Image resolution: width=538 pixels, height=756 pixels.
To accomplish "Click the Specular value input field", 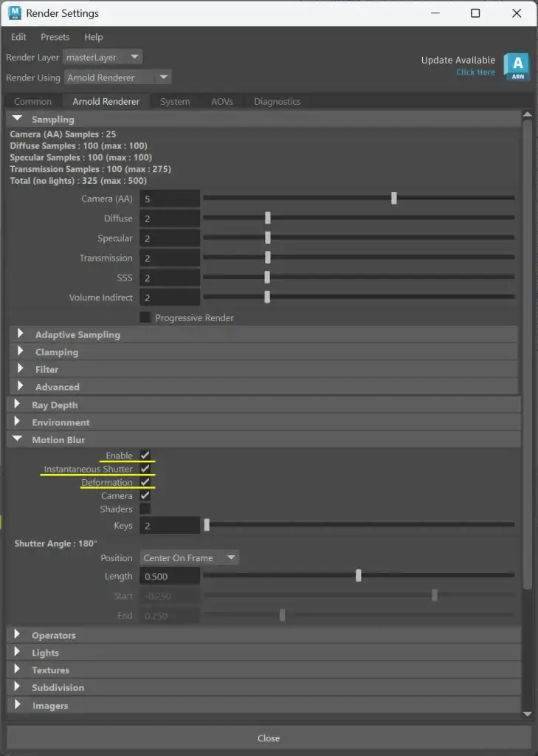I will pos(170,238).
